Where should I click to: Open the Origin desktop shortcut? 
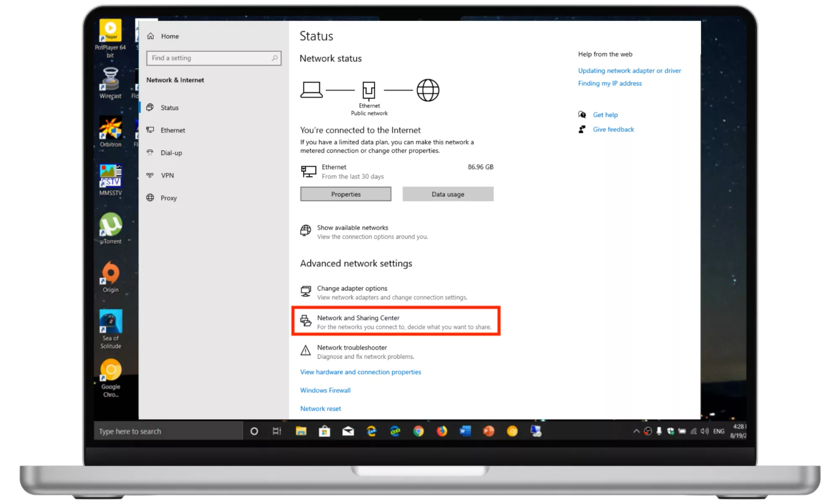tap(111, 277)
